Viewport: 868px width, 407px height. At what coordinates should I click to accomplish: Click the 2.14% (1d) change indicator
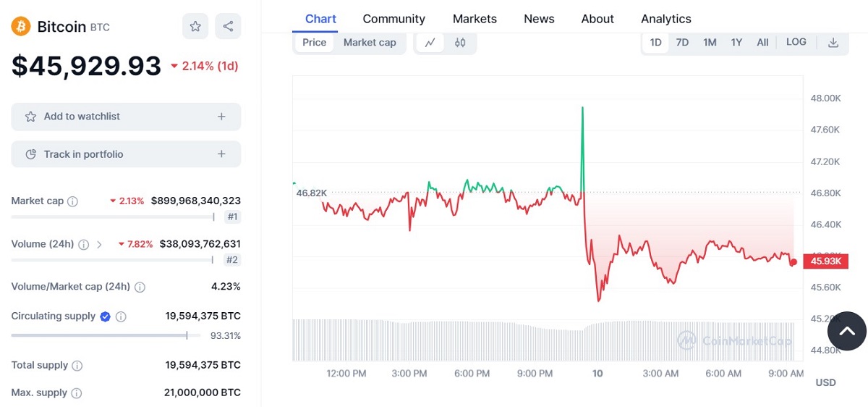tap(204, 66)
